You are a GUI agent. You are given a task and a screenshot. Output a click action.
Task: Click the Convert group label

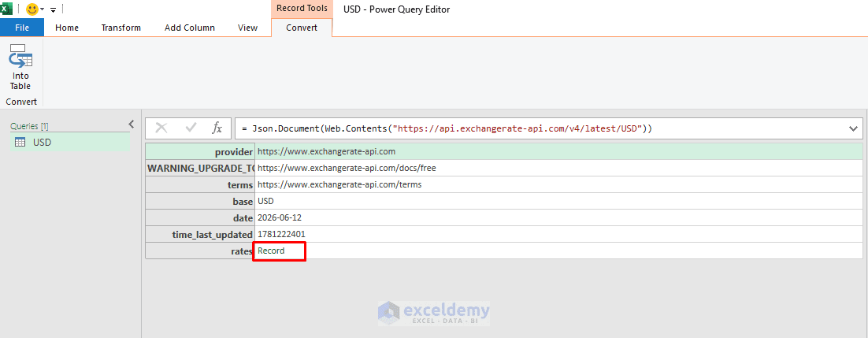click(21, 102)
